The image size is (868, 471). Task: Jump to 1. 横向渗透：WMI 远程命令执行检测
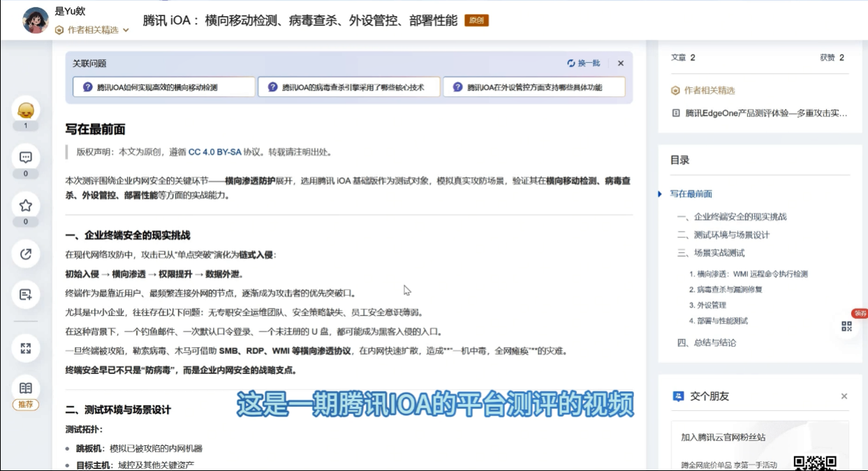click(x=749, y=274)
